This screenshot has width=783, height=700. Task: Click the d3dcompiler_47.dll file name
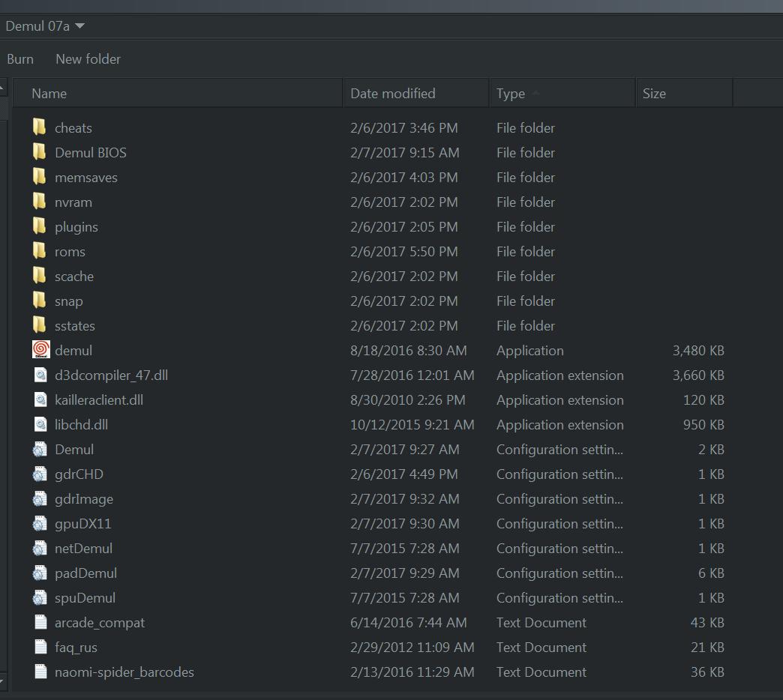(x=111, y=375)
